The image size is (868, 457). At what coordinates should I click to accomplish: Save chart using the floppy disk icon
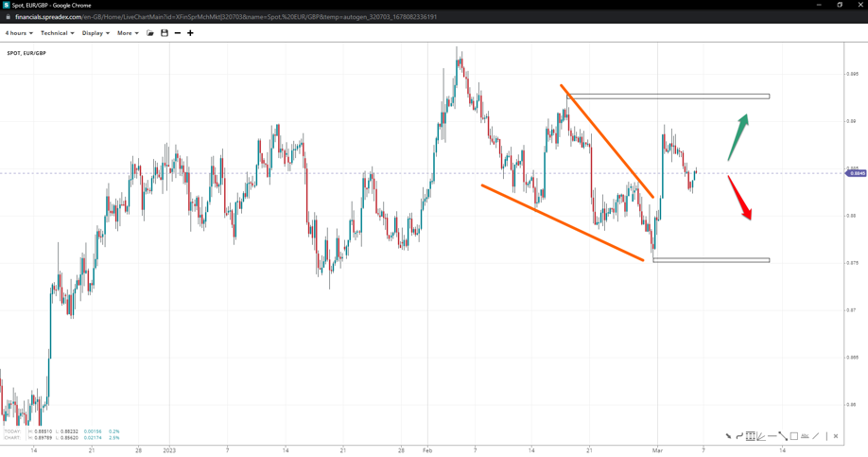click(165, 33)
